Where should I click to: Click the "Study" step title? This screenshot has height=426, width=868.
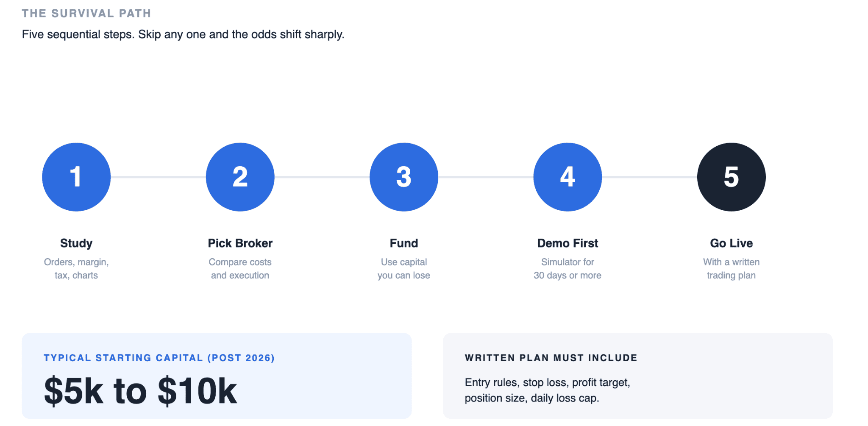click(76, 243)
